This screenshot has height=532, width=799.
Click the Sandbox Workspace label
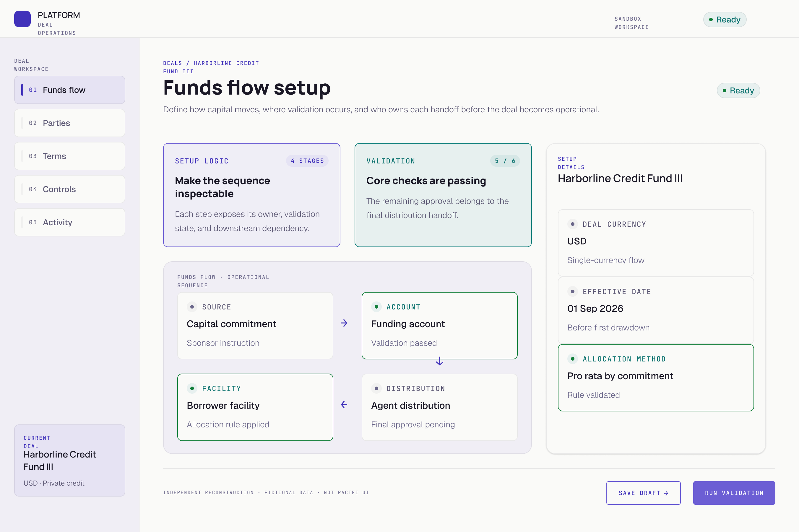click(x=631, y=23)
